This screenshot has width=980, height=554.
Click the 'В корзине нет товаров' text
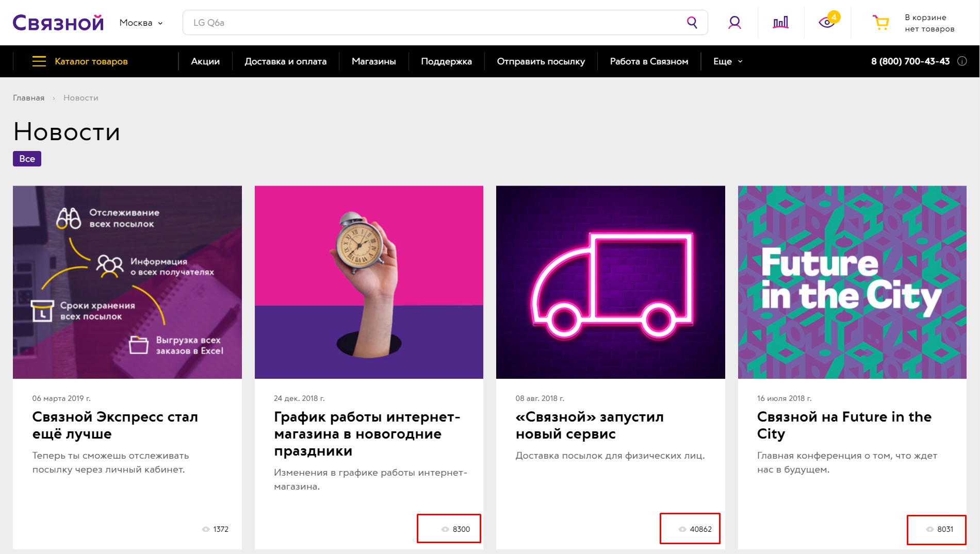(929, 23)
